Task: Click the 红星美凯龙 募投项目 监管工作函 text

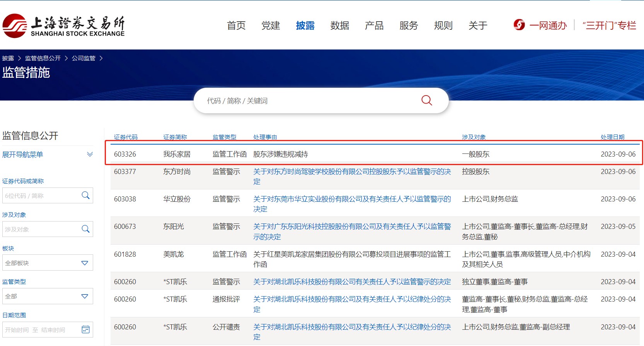Action: pyautogui.click(x=352, y=259)
